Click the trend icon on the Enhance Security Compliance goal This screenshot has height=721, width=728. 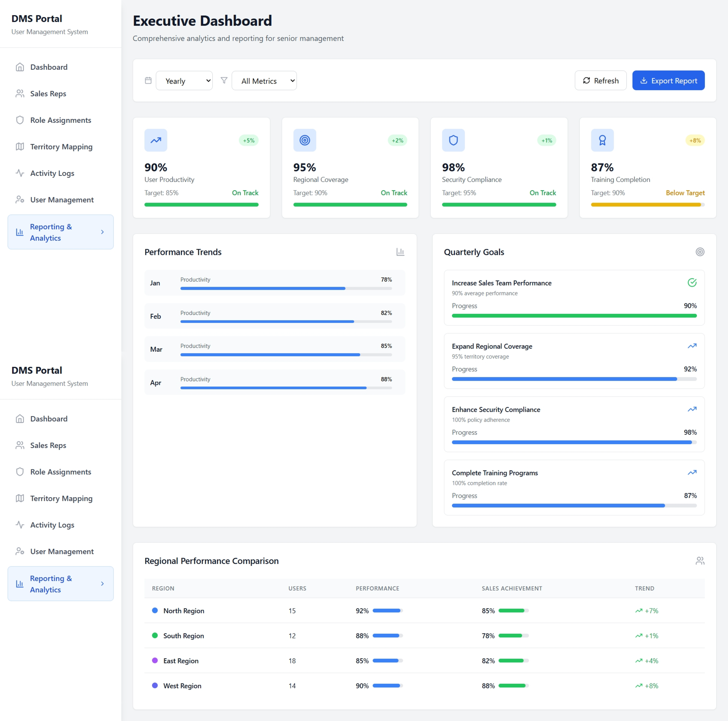692,409
